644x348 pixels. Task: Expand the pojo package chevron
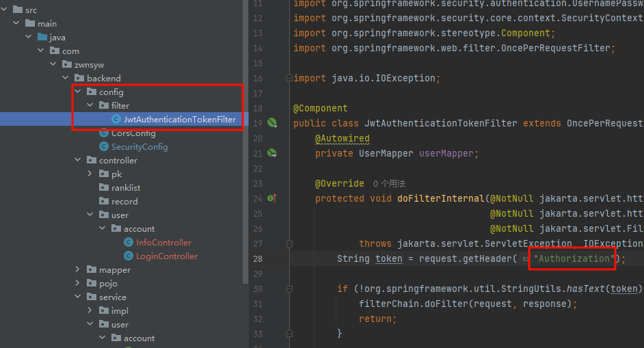click(78, 282)
